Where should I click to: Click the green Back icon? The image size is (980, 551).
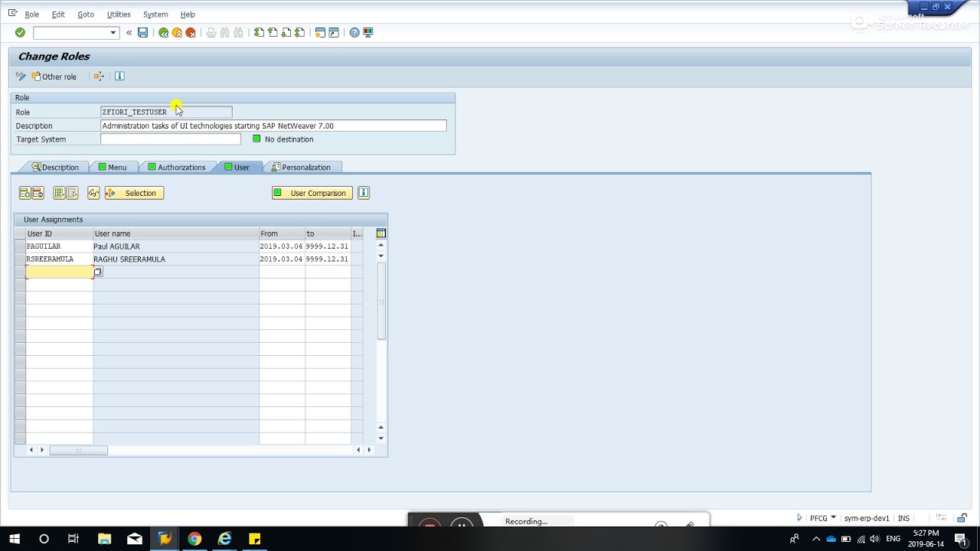[163, 32]
